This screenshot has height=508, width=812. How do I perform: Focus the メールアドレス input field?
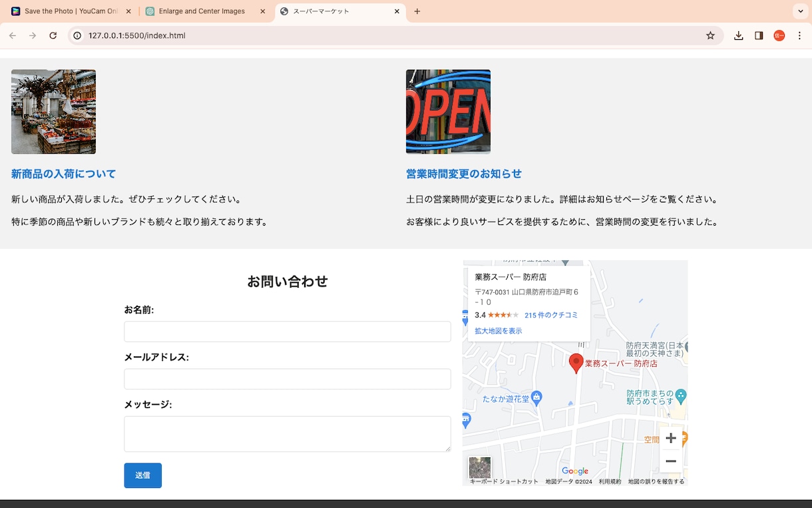pos(288,379)
